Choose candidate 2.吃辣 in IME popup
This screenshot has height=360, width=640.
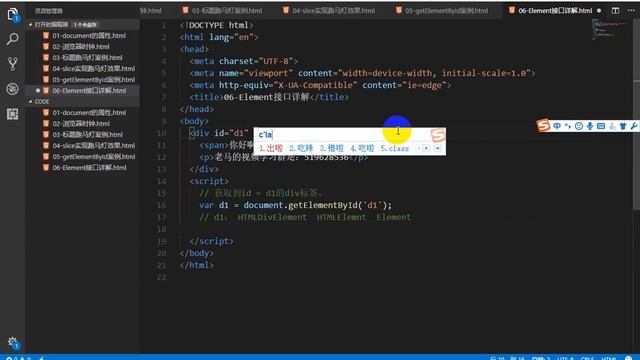(301, 149)
